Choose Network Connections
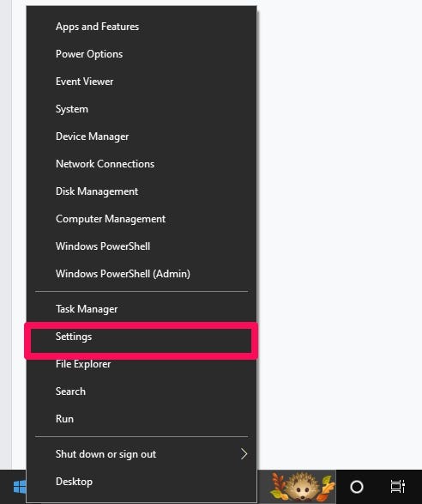 [142, 164]
